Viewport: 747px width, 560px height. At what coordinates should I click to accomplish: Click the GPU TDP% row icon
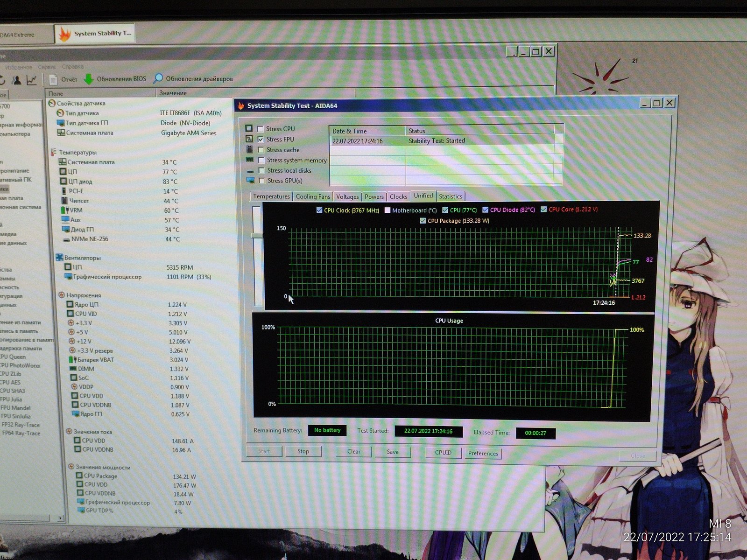81,510
